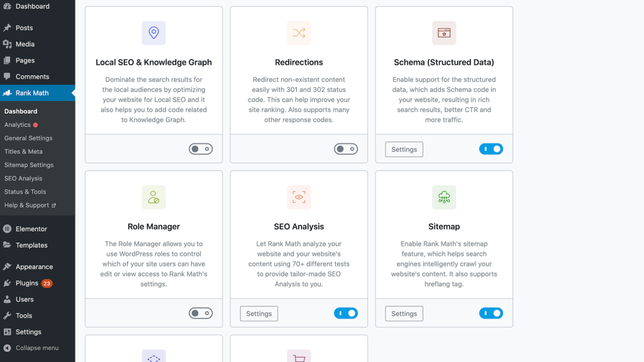Click the Sitemap Settings button in card
This screenshot has height=362, width=644.
point(404,314)
